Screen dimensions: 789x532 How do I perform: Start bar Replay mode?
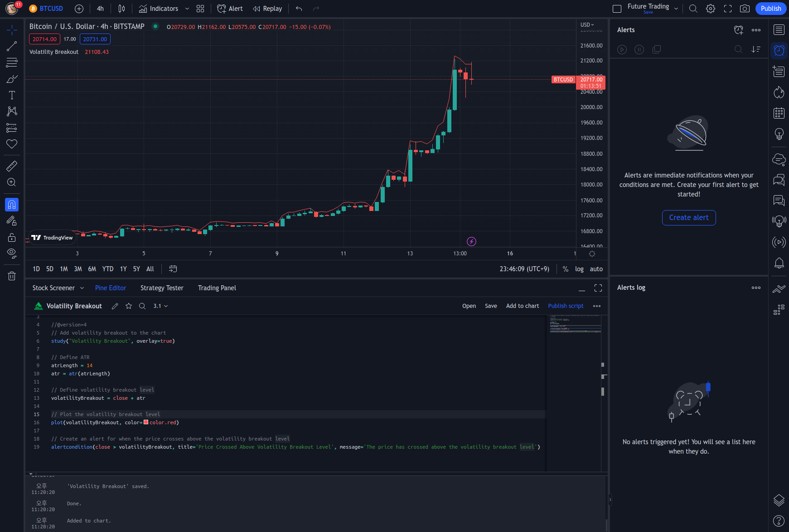tap(267, 9)
